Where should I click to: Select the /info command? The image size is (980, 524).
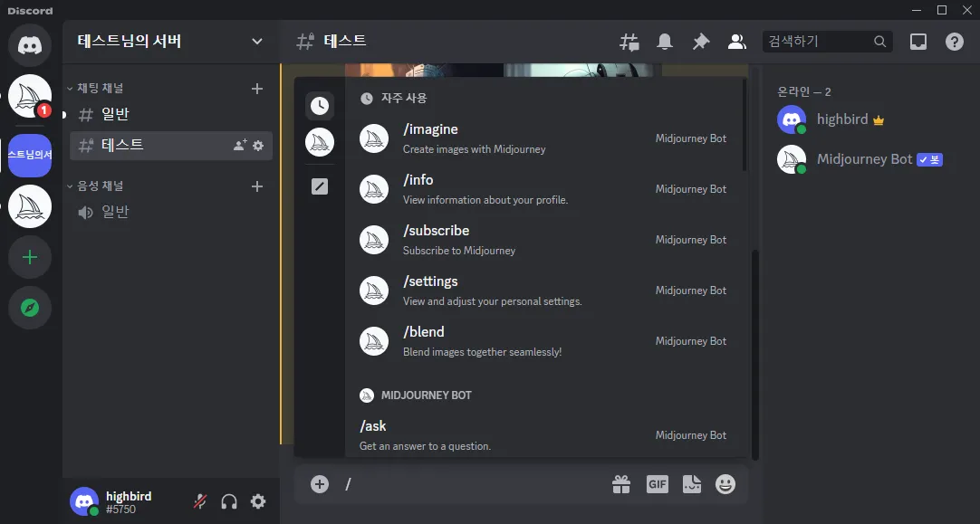[x=544, y=189]
